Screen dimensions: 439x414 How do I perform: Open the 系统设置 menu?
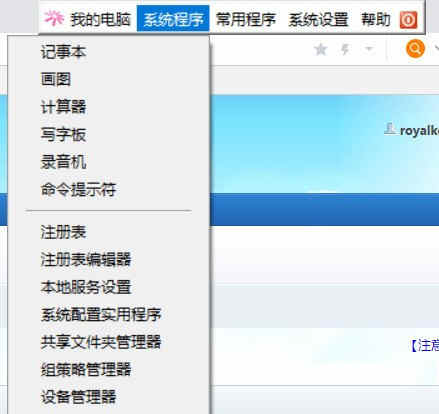(x=318, y=19)
